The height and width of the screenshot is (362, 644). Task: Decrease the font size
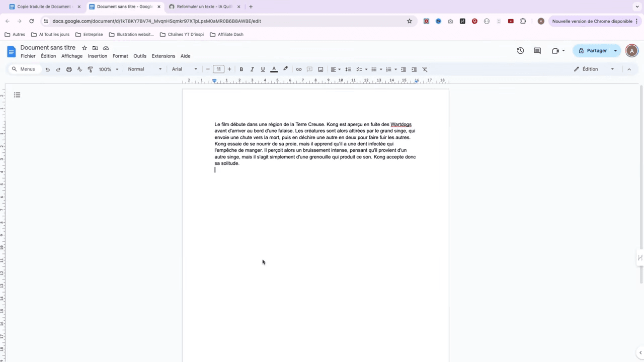208,69
